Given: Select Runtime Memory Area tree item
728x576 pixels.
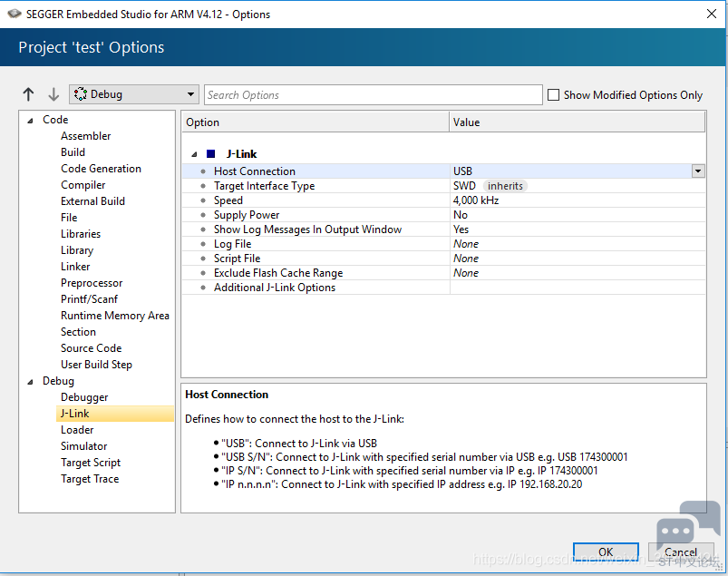Looking at the screenshot, I should coord(114,316).
